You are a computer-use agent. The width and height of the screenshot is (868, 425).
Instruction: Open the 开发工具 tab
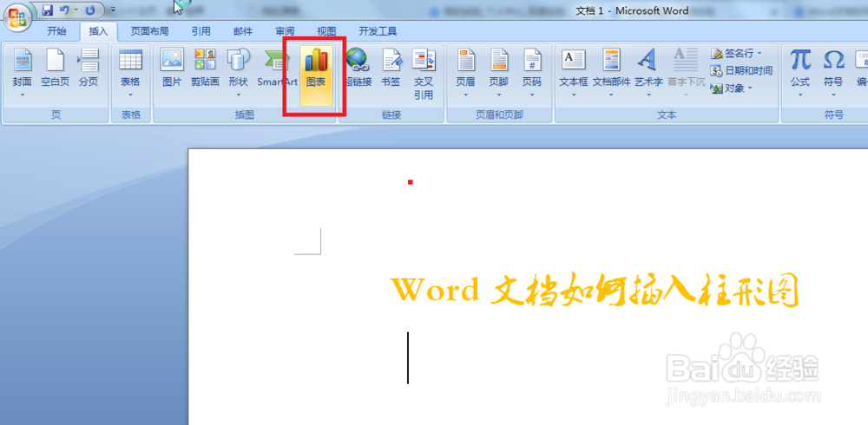pos(378,31)
